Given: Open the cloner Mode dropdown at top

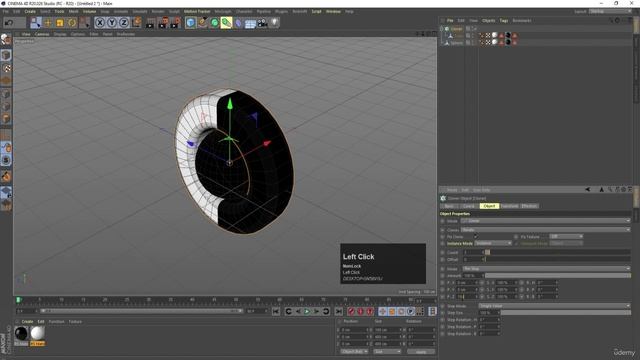Looking at the screenshot, I should coord(545,221).
